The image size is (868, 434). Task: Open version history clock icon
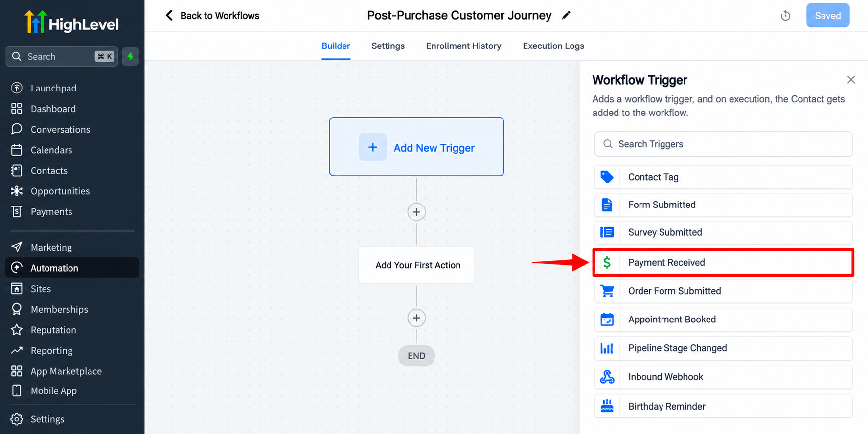[785, 16]
